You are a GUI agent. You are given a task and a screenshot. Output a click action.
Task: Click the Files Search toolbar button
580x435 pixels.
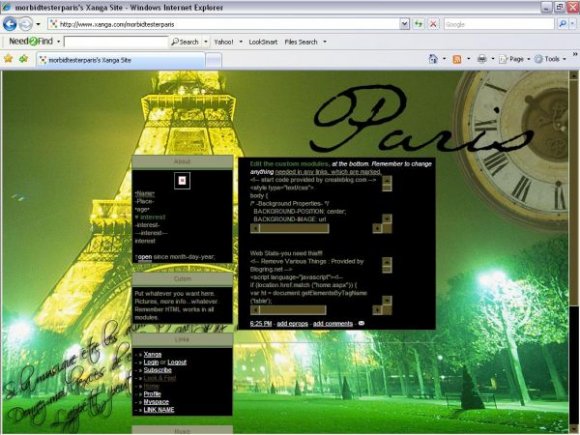click(x=301, y=42)
